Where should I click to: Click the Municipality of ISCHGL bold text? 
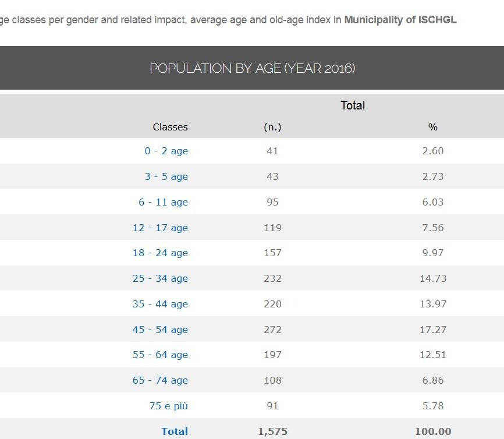tap(400, 20)
